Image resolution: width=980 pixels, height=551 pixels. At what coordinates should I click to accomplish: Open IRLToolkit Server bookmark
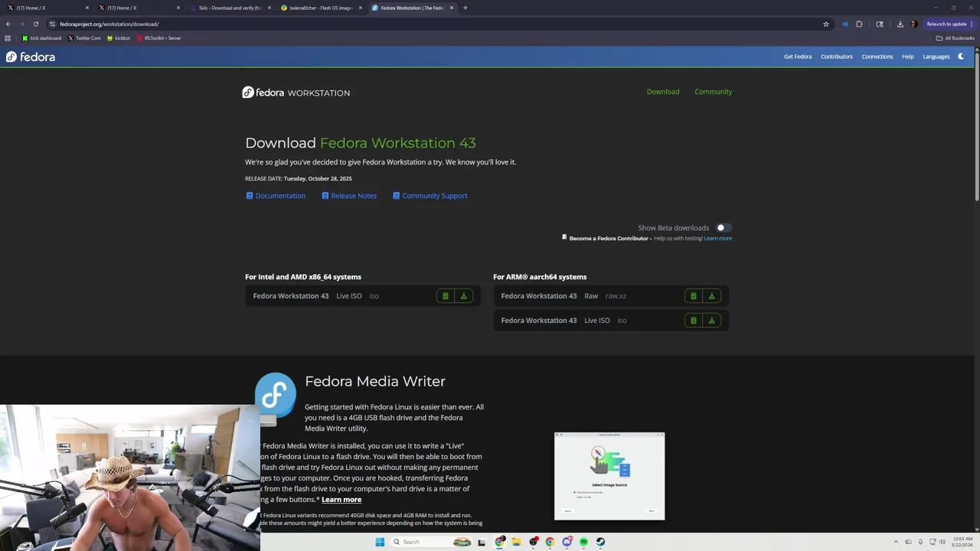click(x=158, y=38)
